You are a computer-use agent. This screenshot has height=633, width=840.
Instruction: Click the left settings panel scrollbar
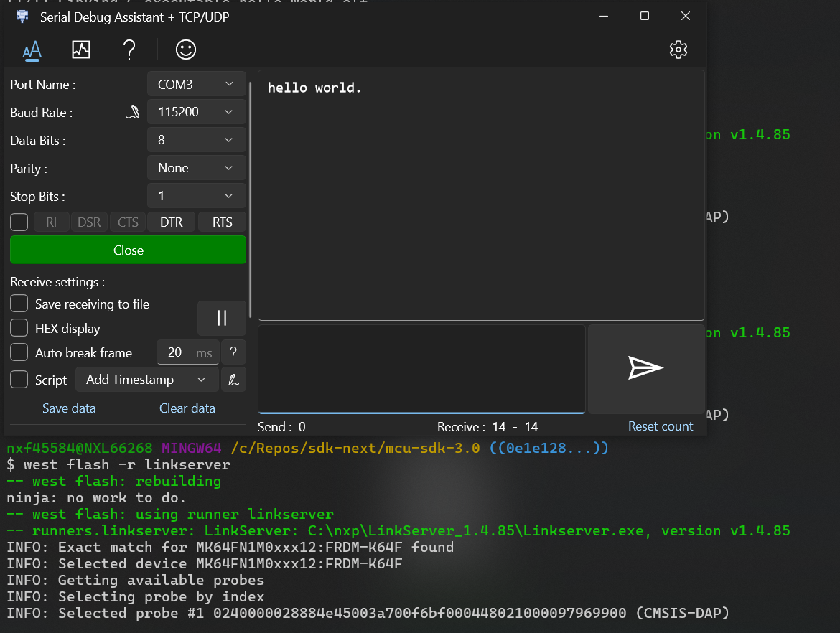[x=250, y=200]
